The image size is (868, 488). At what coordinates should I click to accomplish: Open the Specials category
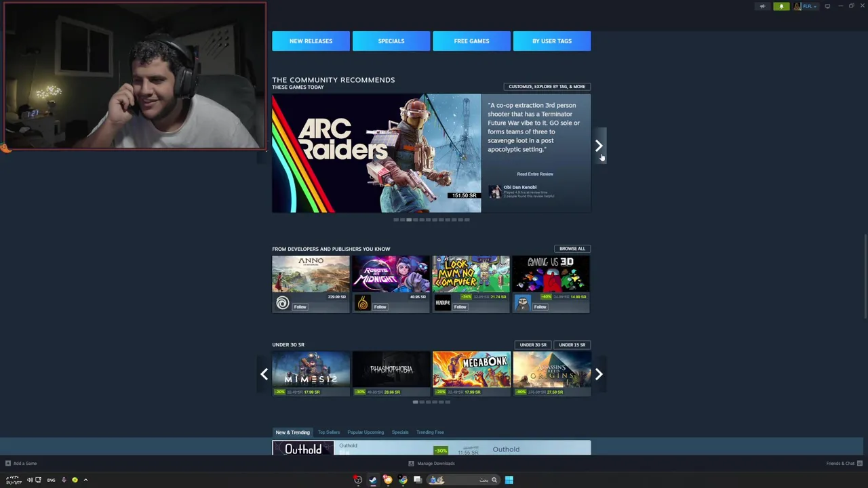point(391,41)
